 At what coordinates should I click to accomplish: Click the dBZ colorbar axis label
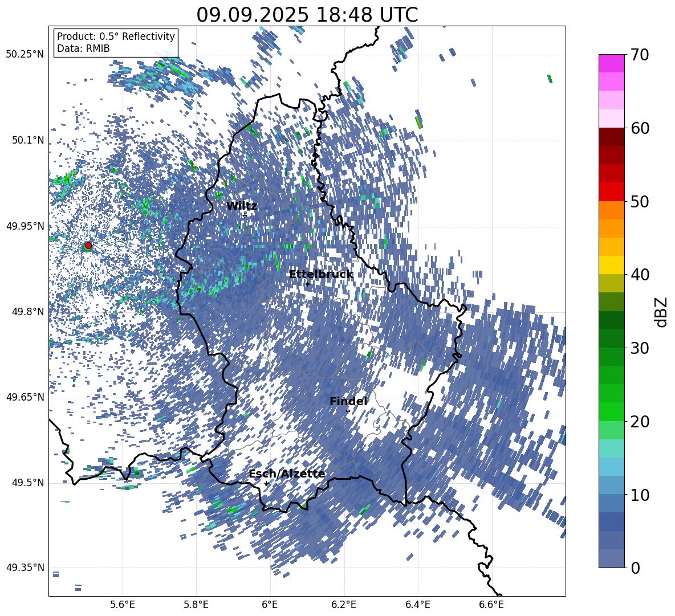coord(660,312)
